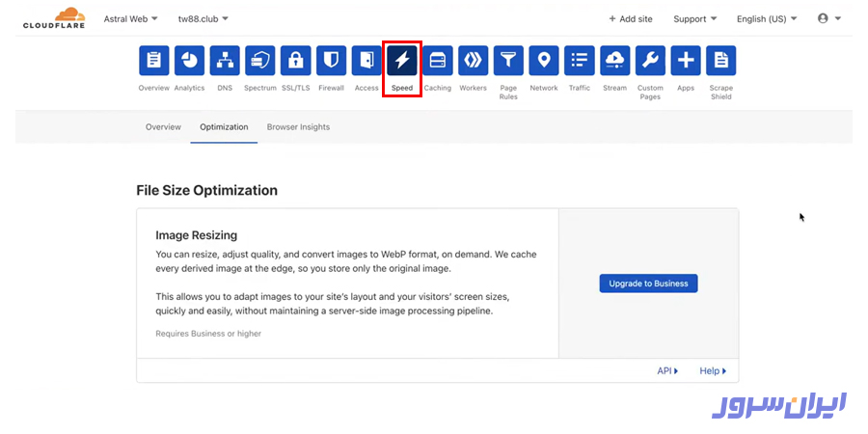Open the Caching icon
868x434 pixels.
437,61
